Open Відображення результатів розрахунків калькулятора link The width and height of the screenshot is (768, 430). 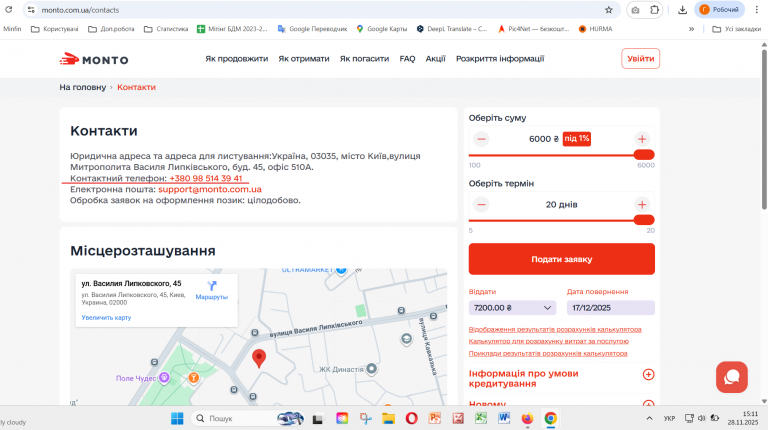(555, 330)
